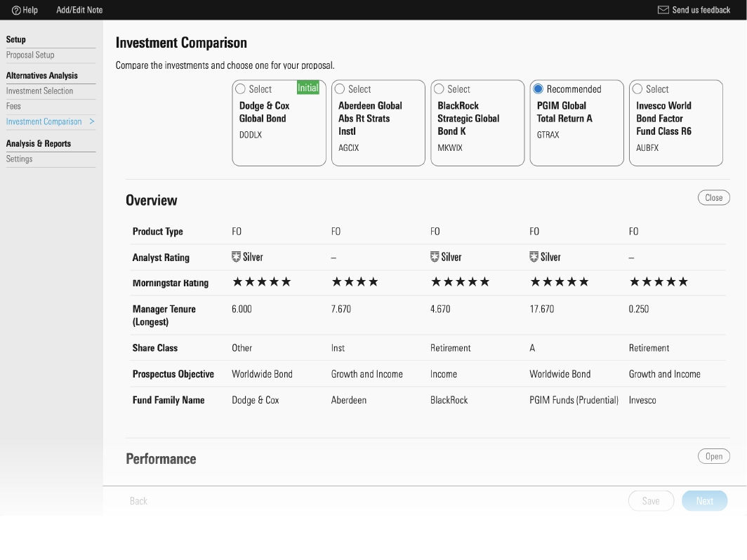Collapse the Overview section with Close

(x=713, y=198)
